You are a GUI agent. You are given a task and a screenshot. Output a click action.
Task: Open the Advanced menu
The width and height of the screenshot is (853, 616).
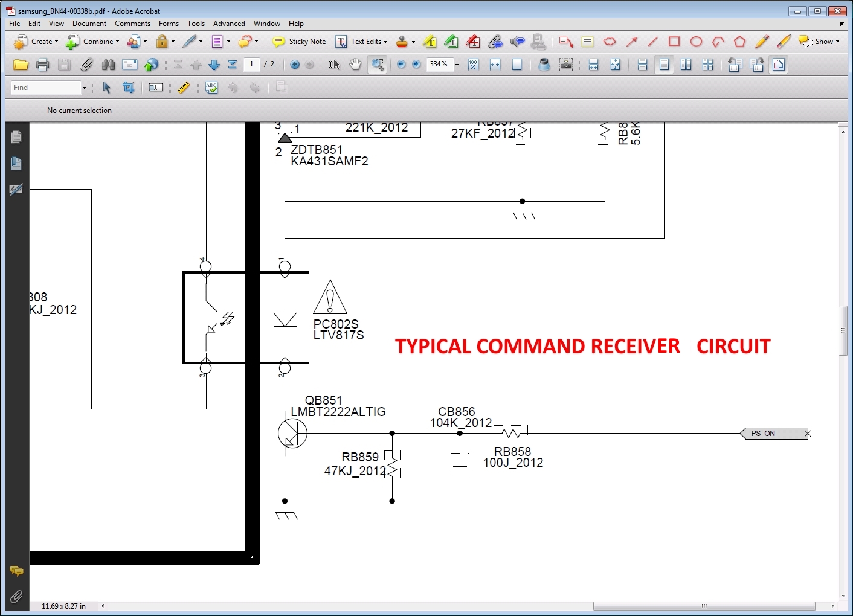(x=229, y=24)
